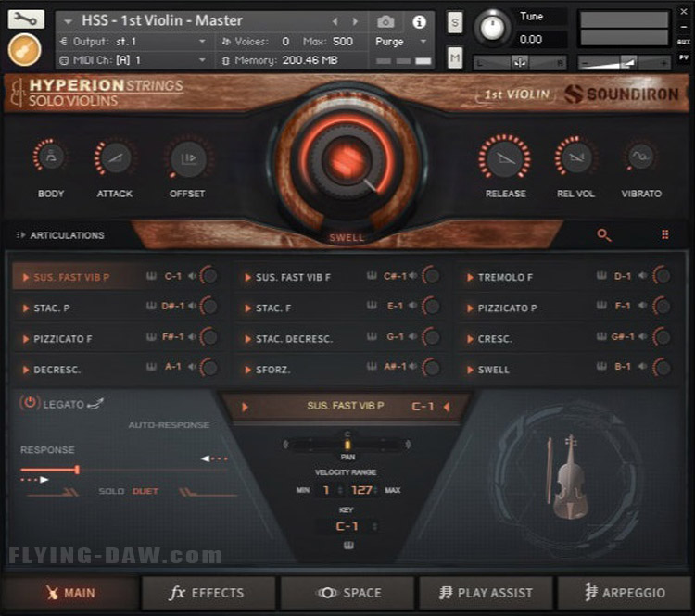695x616 pixels.
Task: Click keyboard icon for PIZZICATO P
Action: point(601,306)
